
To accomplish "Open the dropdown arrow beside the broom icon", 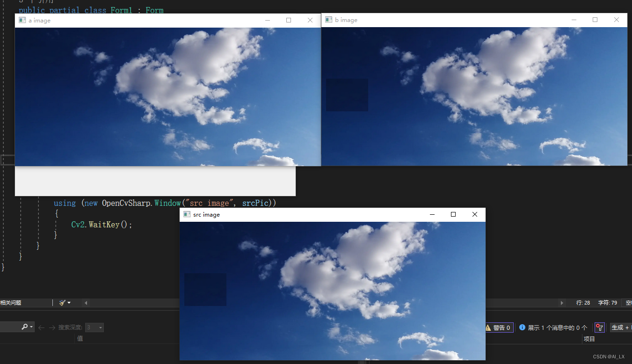I will pyautogui.click(x=69, y=303).
